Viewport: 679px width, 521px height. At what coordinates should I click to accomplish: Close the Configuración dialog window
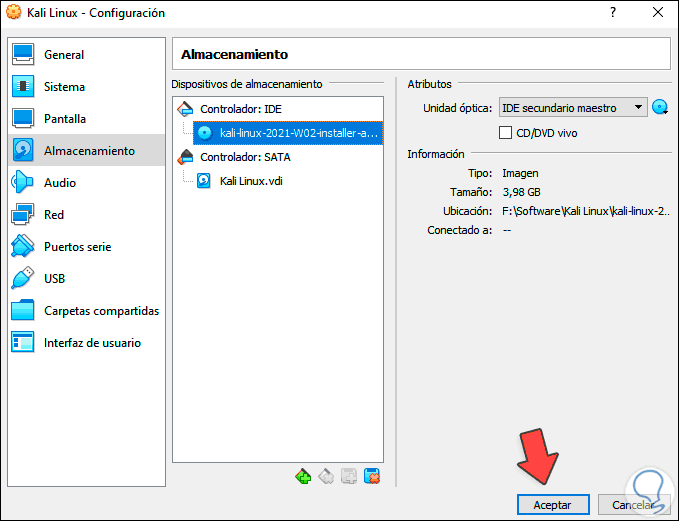click(658, 12)
